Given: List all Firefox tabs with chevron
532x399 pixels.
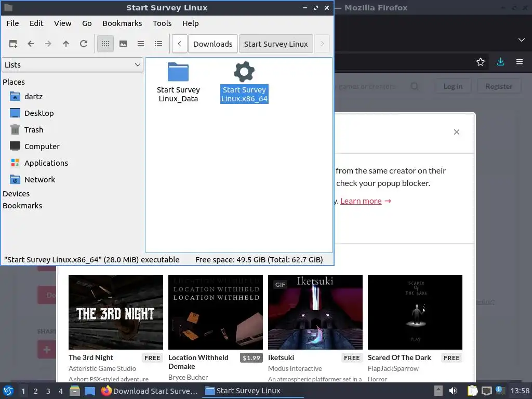Looking at the screenshot, I should pos(522,39).
